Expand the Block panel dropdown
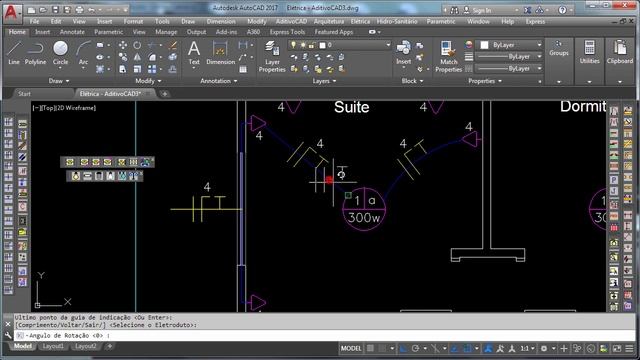This screenshot has height=360, width=640. click(412, 81)
